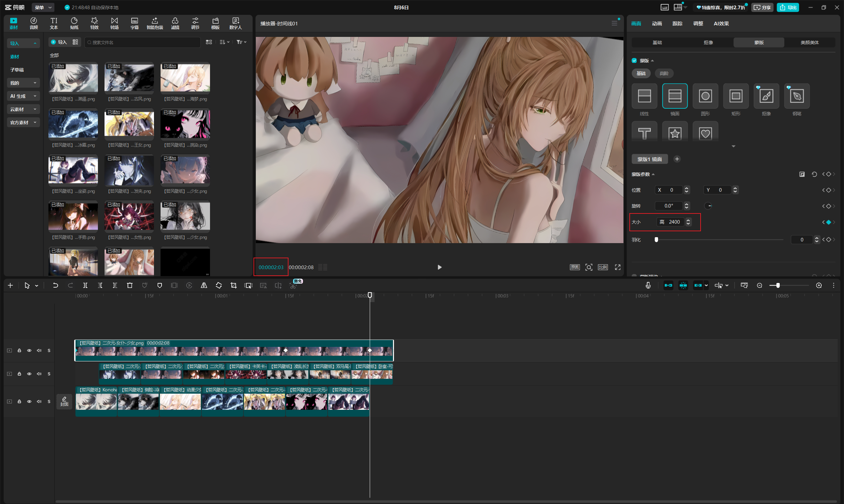Play the preview video
The width and height of the screenshot is (844, 504).
click(x=439, y=267)
